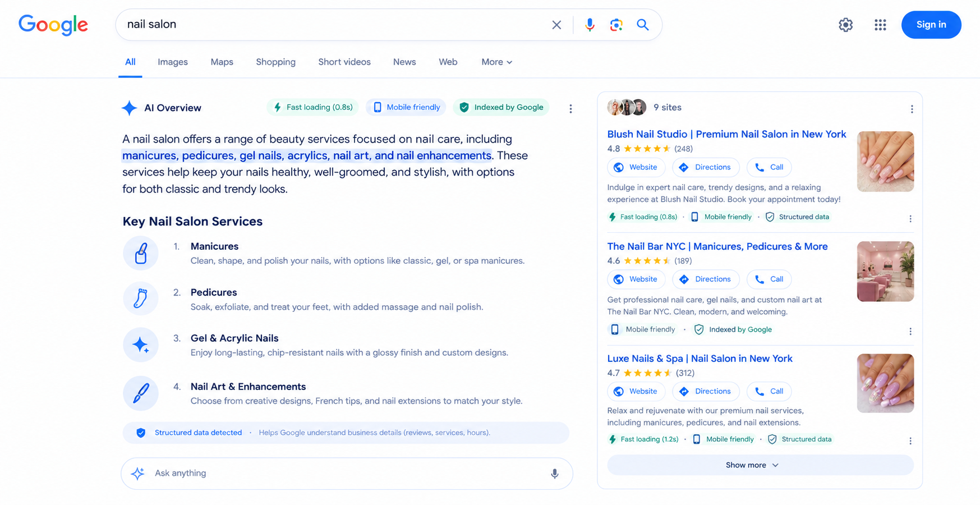Screen dimensions: 980x505
Task: Open The Nail Bar NYC salon photo thumbnail
Action: tap(885, 272)
